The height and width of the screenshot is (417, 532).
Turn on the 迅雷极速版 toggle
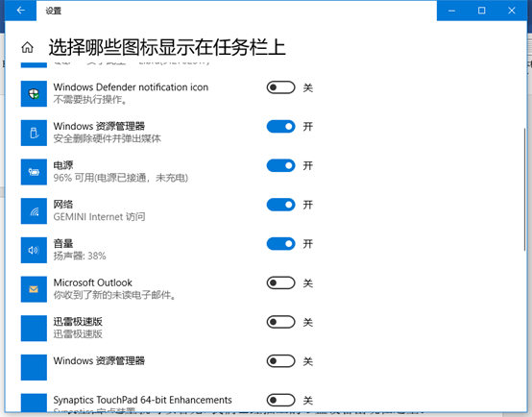pyautogui.click(x=280, y=322)
